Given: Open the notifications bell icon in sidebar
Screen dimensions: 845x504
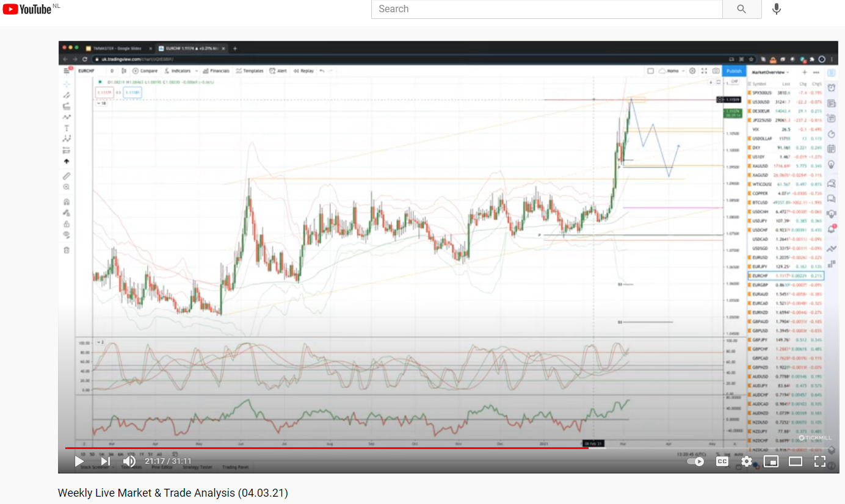Looking at the screenshot, I should 831,229.
